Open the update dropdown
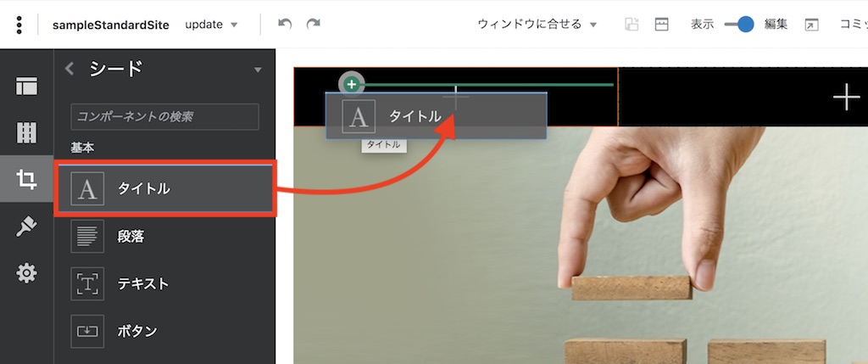868x364 pixels. [x=211, y=25]
